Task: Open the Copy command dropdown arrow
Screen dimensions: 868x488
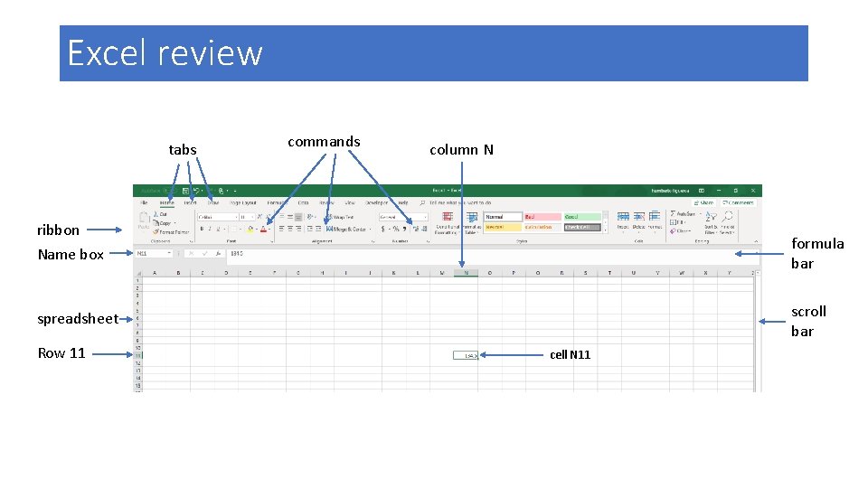Action: pyautogui.click(x=175, y=223)
